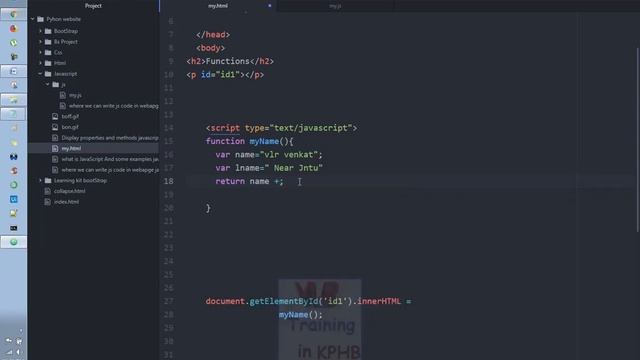Click the editor vertical scrollbar
The image size is (640, 360).
click(x=638, y=139)
